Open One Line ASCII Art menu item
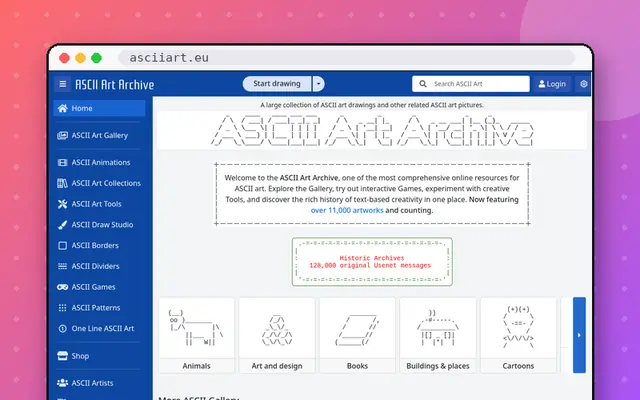This screenshot has width=640, height=400. coord(99,329)
